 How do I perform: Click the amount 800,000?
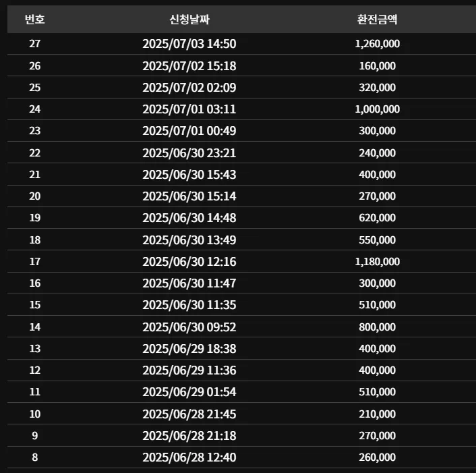point(378,327)
